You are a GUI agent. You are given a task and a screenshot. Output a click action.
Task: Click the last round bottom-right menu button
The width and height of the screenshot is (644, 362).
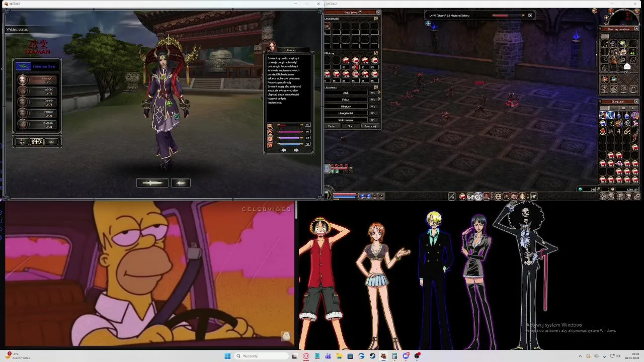(636, 196)
